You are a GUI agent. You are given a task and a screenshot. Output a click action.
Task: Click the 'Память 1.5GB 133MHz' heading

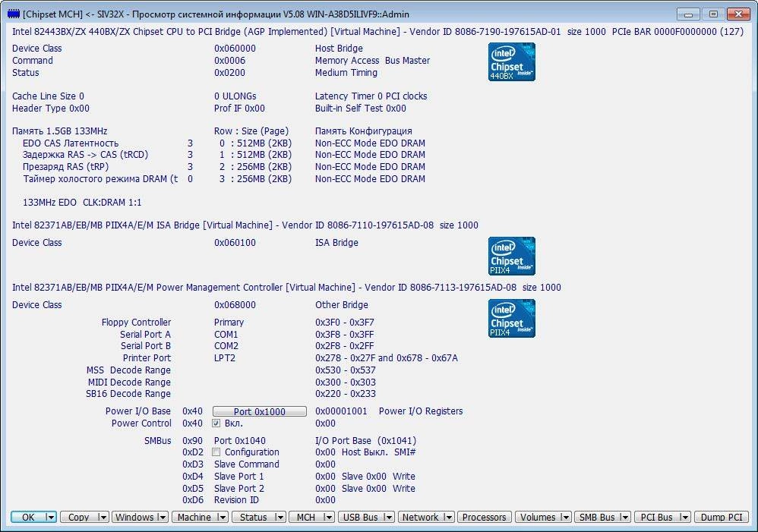(59, 131)
